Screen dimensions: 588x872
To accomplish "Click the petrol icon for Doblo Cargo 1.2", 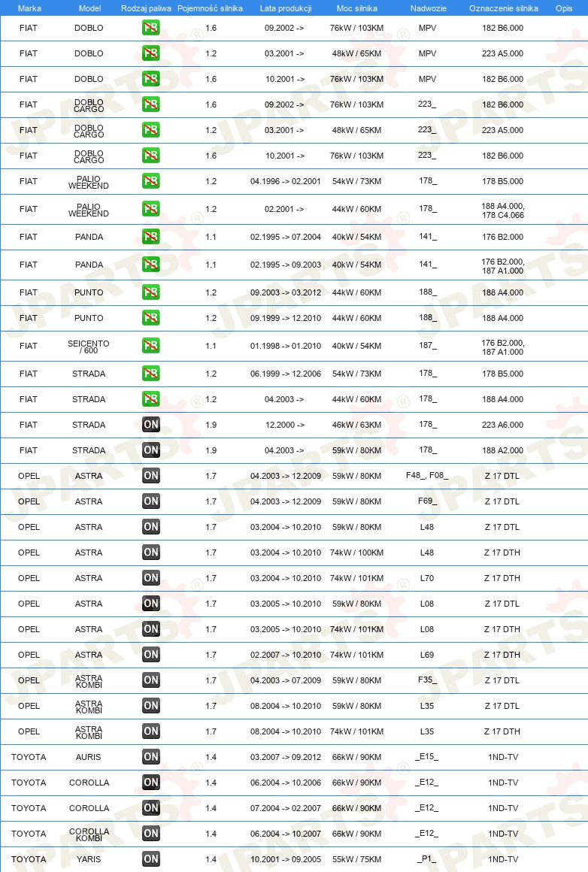I will pyautogui.click(x=150, y=130).
